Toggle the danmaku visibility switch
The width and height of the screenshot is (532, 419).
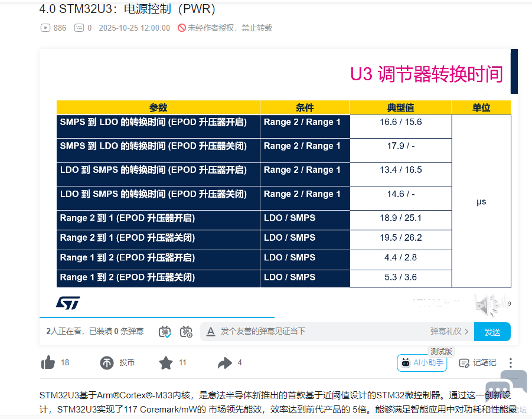coord(165,332)
